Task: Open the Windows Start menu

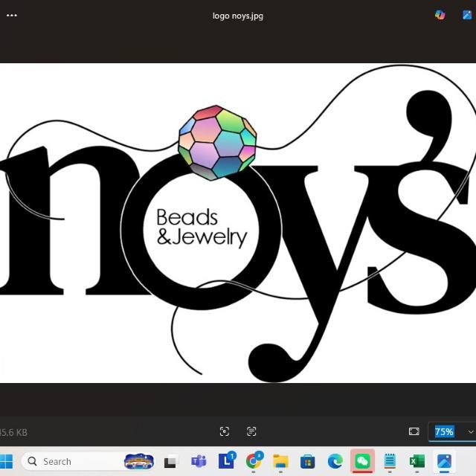Action: (5, 461)
